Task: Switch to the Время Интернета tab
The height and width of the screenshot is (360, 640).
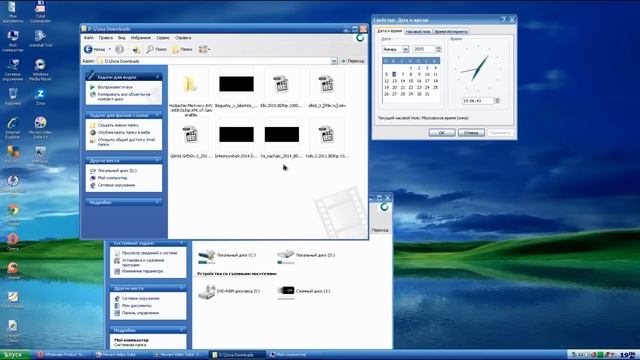Action: tap(451, 31)
